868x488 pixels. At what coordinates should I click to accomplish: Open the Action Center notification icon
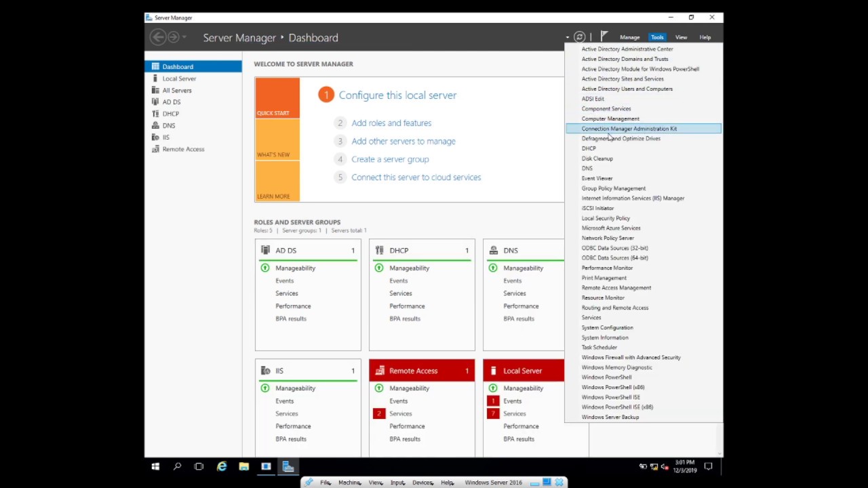click(709, 466)
